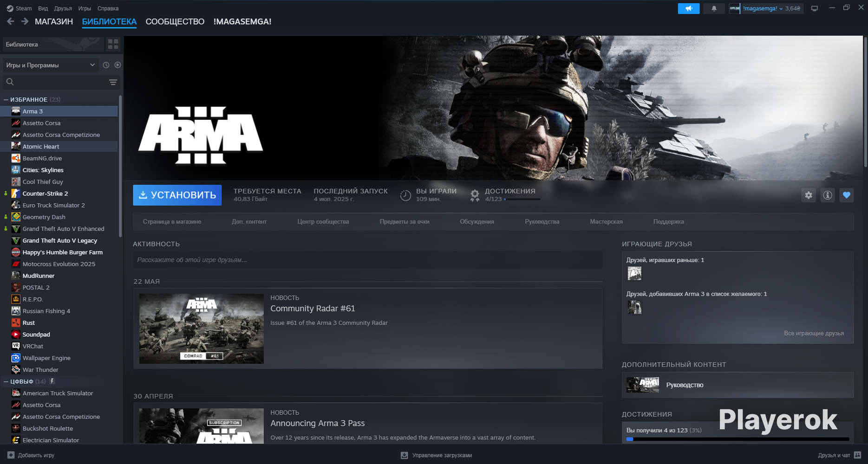Go back with the left arrow

point(10,21)
